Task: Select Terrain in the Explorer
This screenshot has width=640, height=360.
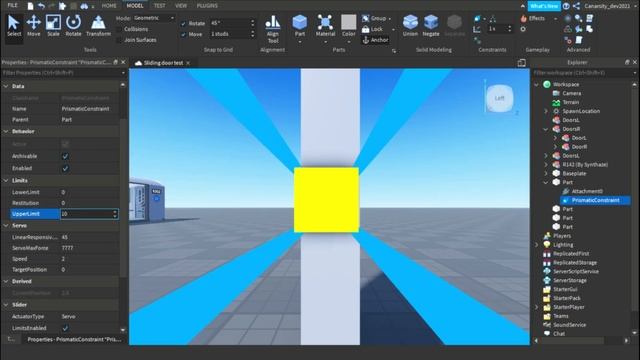Action: coord(571,102)
